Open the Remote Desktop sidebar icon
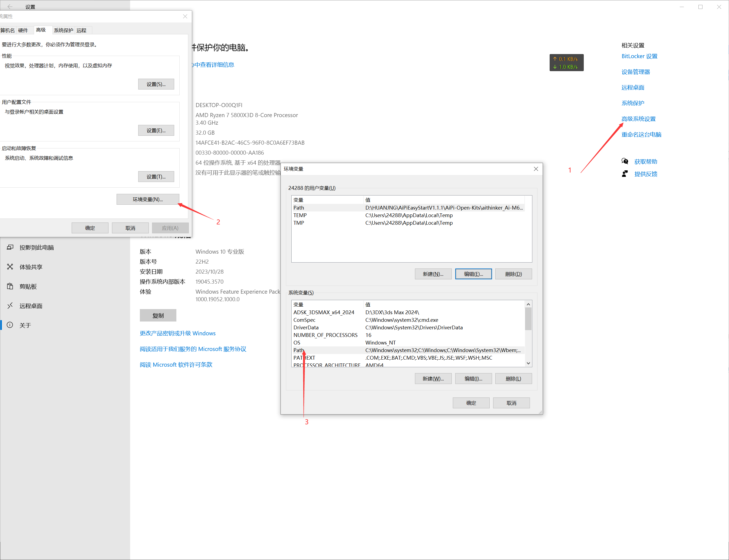The image size is (729, 560). [10, 306]
